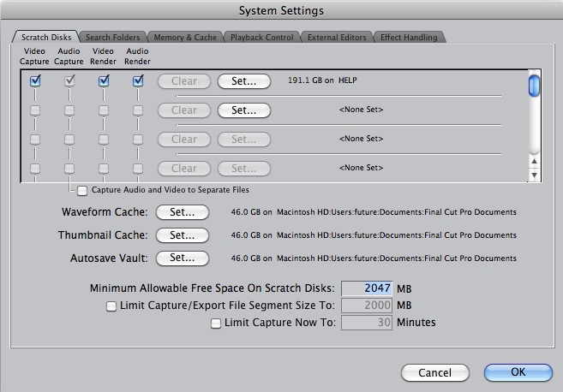Image resolution: width=563 pixels, height=392 pixels.
Task: Enable Limit Capture Now To option
Action: click(216, 324)
